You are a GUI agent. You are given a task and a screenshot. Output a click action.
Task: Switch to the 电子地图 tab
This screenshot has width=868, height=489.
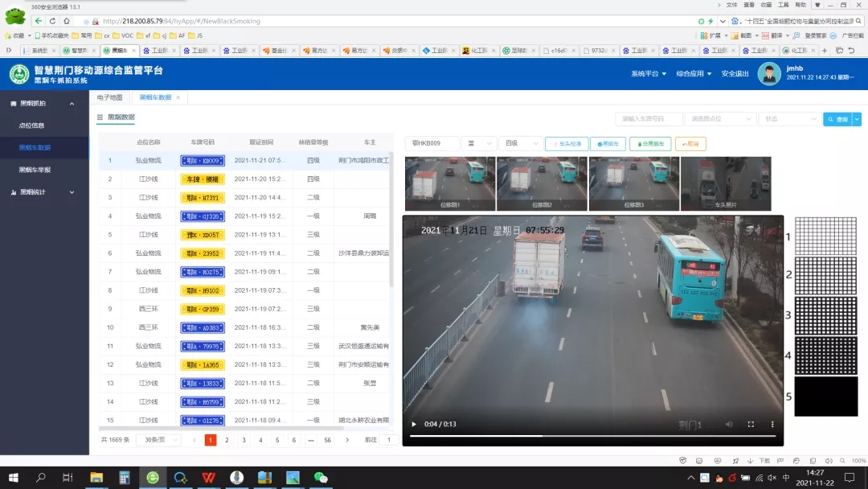(110, 97)
